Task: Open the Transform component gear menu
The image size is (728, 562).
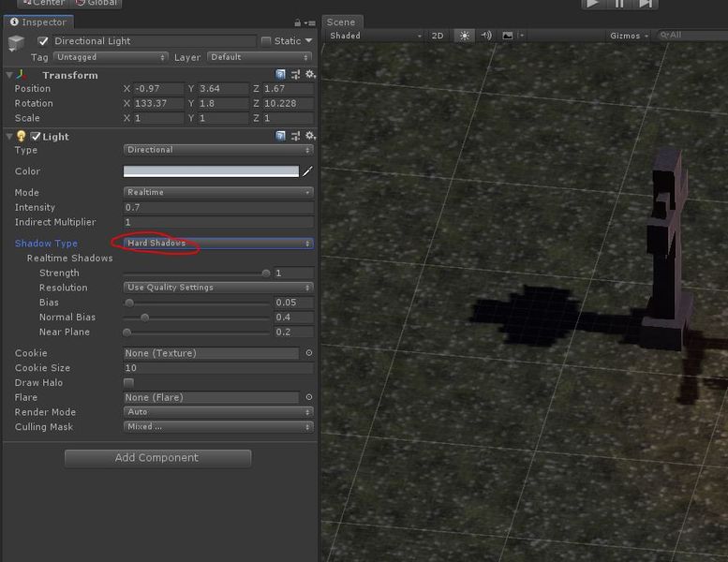Action: pos(310,74)
